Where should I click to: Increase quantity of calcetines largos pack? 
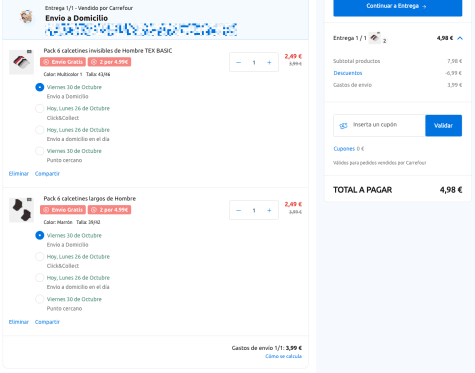tap(269, 210)
